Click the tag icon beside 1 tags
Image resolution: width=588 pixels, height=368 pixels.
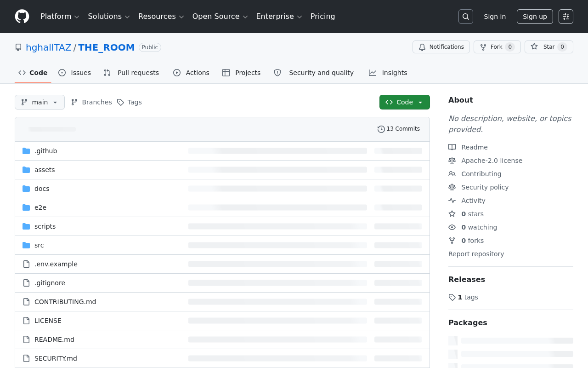[x=452, y=297]
